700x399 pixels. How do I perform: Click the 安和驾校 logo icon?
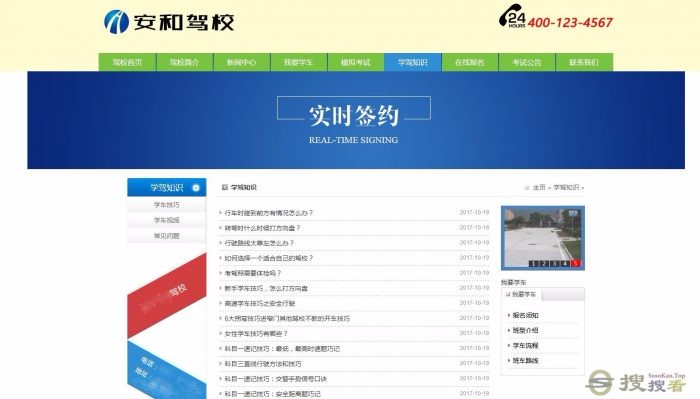(x=116, y=22)
